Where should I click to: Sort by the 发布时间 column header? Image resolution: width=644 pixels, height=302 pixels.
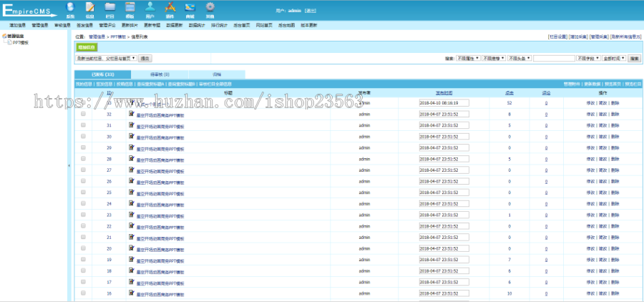coord(444,93)
